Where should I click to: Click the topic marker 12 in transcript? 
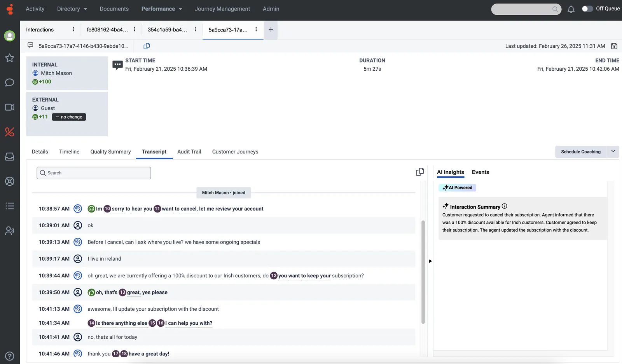[274, 276]
